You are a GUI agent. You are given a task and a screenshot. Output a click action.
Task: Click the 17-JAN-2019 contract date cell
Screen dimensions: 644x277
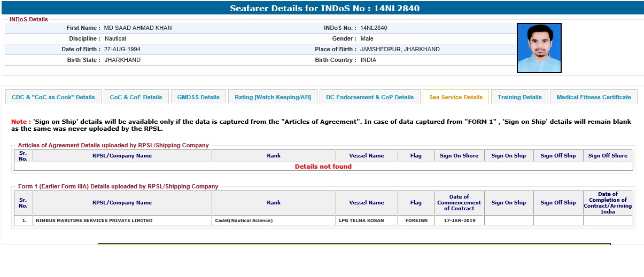(x=459, y=220)
